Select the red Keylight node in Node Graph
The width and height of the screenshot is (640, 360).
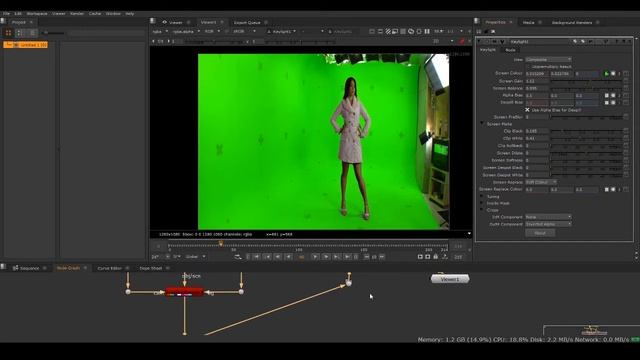point(184,291)
